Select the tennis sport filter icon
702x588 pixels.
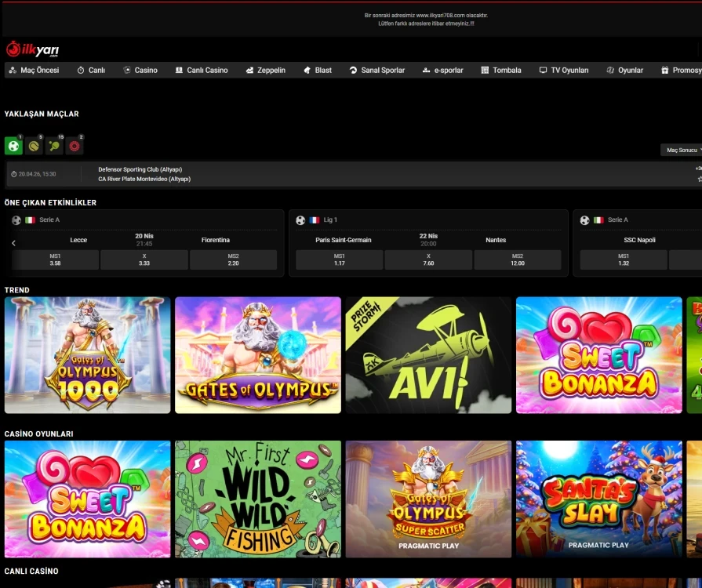[x=34, y=146]
